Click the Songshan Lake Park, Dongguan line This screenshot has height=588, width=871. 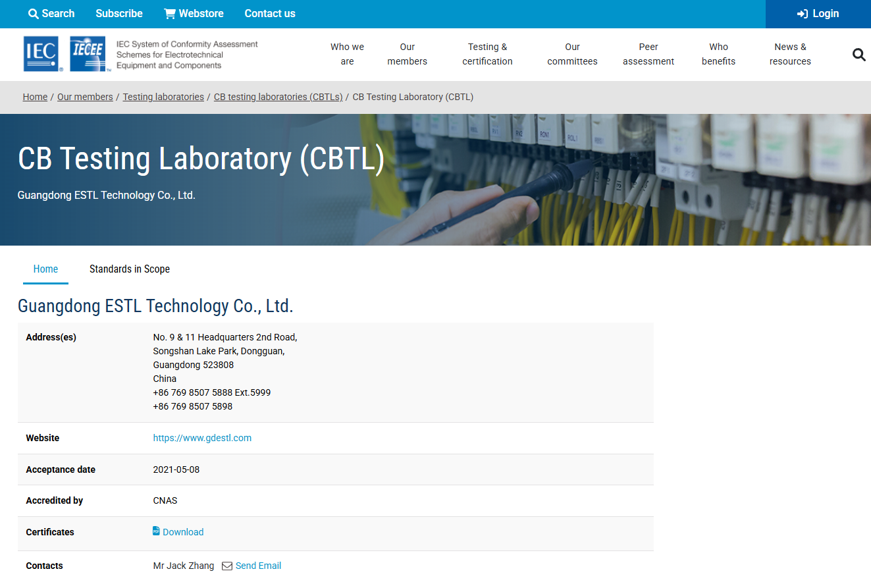click(219, 351)
